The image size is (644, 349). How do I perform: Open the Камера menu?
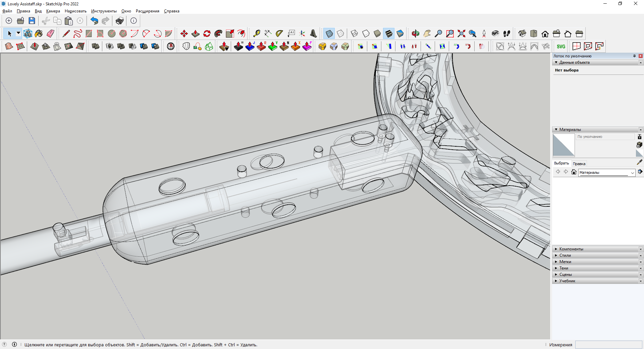tap(53, 11)
